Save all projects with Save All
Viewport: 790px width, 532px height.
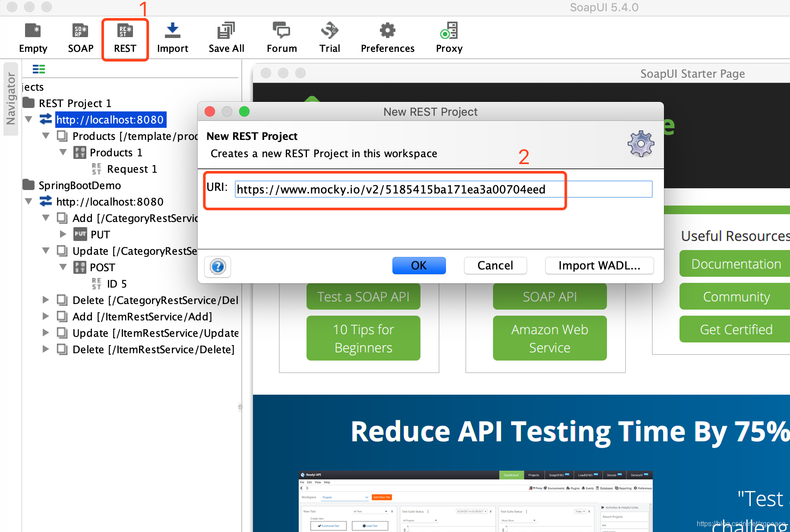(226, 38)
